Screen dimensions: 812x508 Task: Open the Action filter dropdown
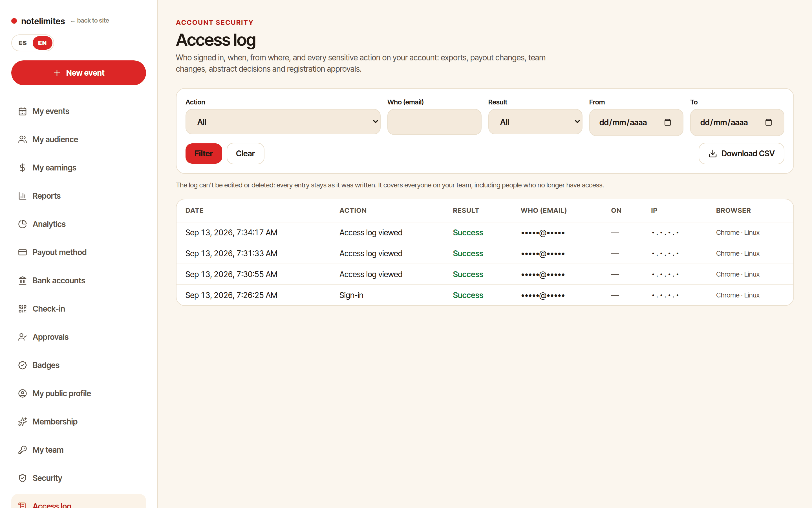pyautogui.click(x=283, y=122)
